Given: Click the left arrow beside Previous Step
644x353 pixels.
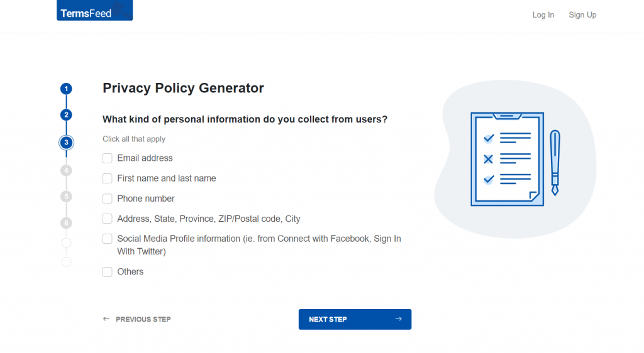Looking at the screenshot, I should (106, 319).
